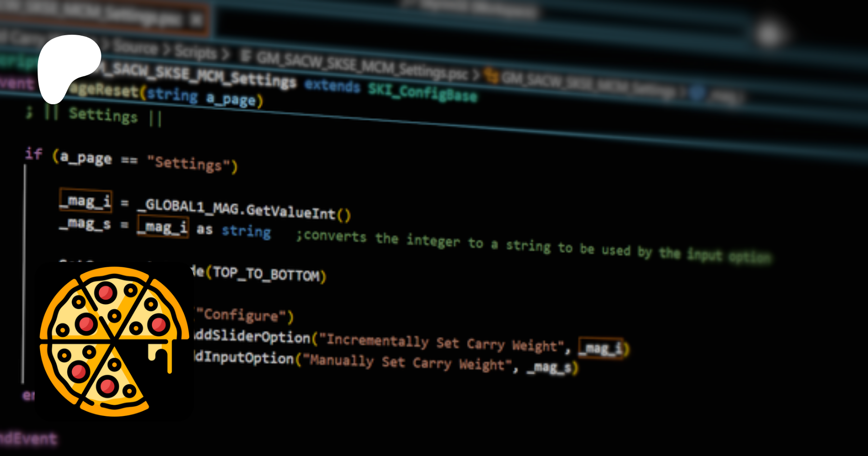
Task: Open the Source breadcrumb folder
Action: (x=136, y=47)
